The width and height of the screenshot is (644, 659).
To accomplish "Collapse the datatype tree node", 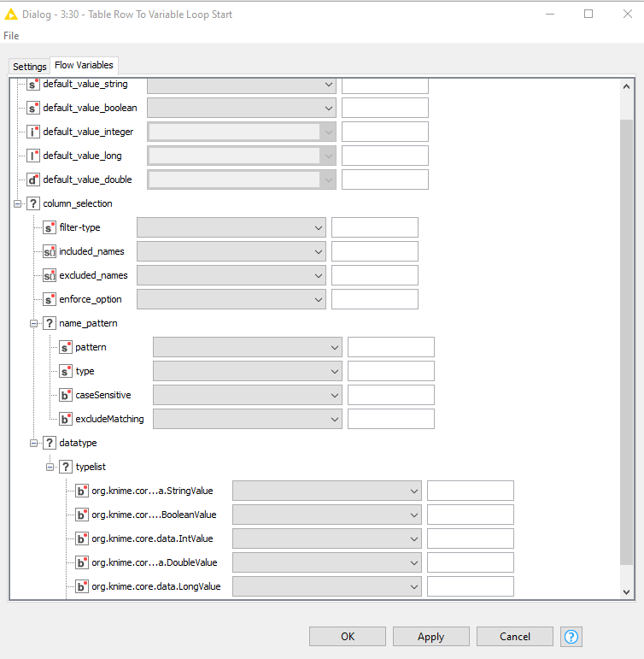I will point(33,443).
